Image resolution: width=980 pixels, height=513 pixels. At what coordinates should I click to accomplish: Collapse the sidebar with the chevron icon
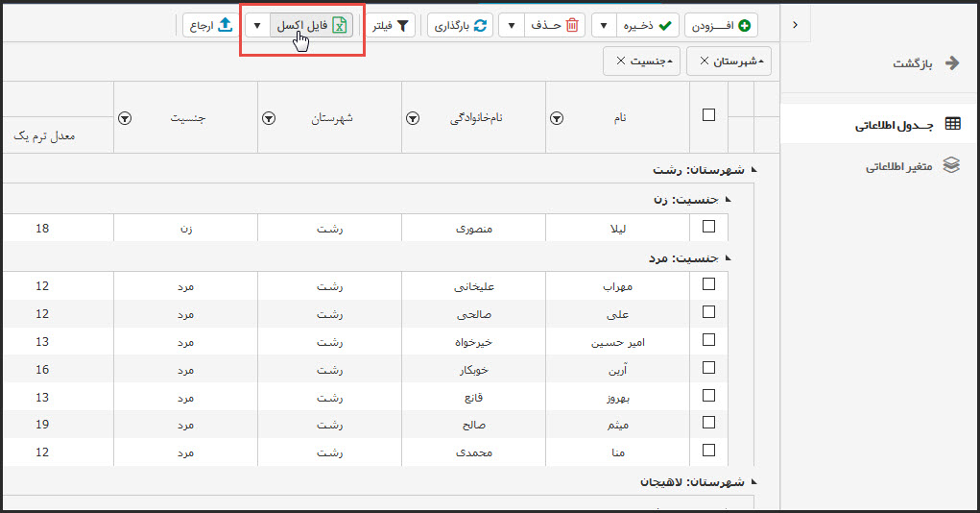pos(795,24)
